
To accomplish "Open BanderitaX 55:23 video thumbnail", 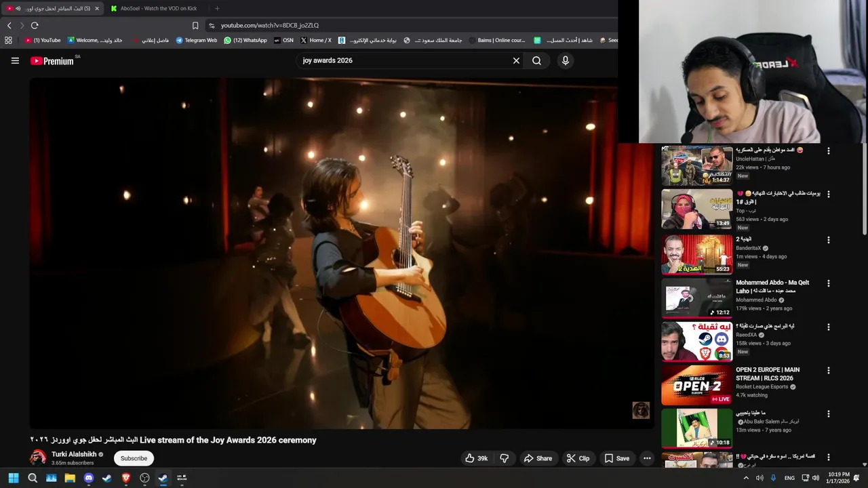I will 696,254.
